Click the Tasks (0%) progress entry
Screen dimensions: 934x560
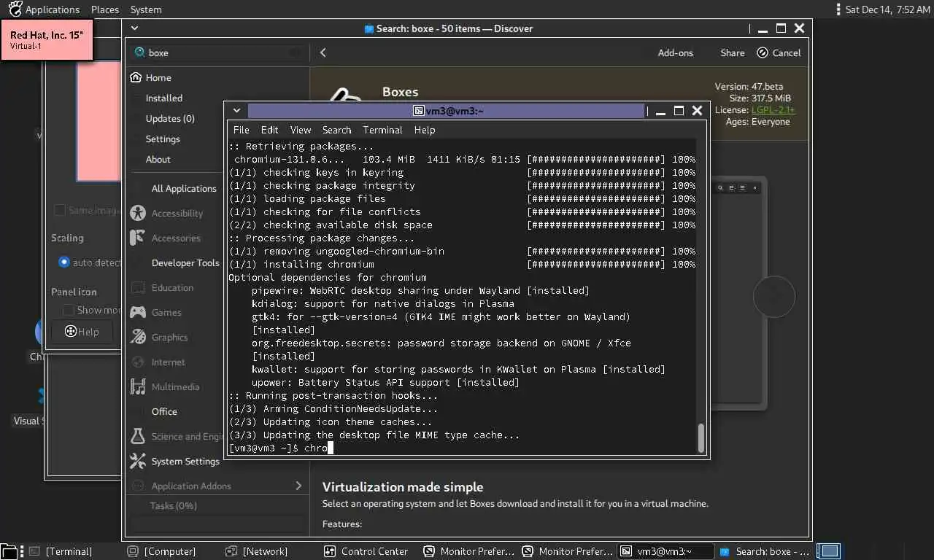[174, 505]
